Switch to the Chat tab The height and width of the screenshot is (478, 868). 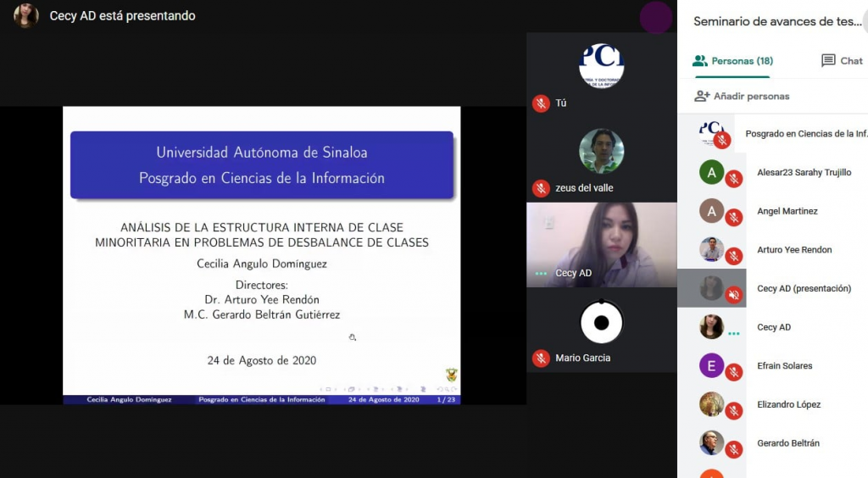coord(842,61)
